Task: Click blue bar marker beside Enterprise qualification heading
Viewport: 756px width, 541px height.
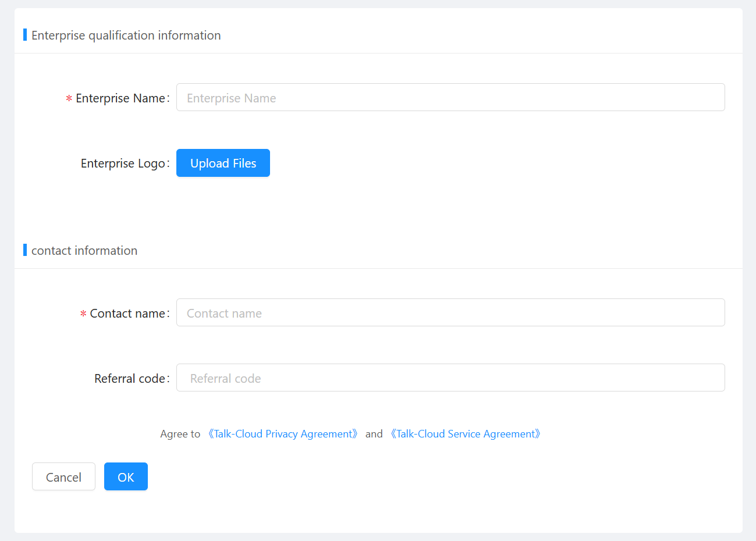Action: (x=25, y=35)
